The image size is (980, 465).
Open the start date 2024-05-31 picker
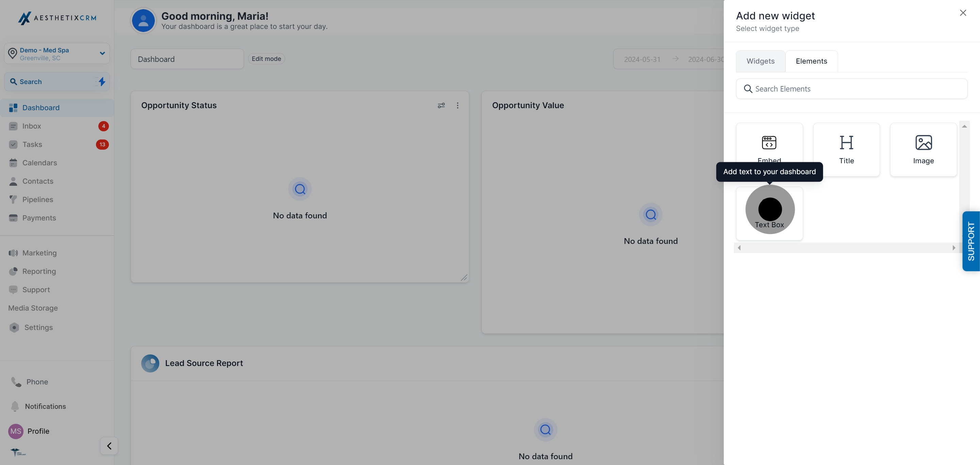click(x=642, y=59)
